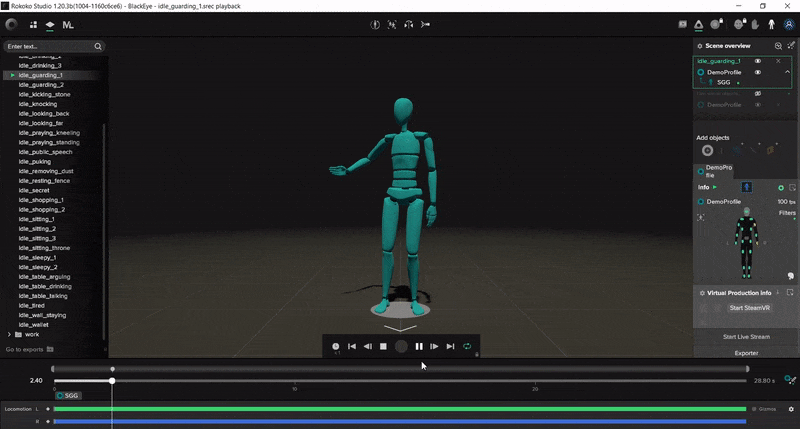800x429 pixels.
Task: Click the Enter text search field
Action: click(x=48, y=46)
